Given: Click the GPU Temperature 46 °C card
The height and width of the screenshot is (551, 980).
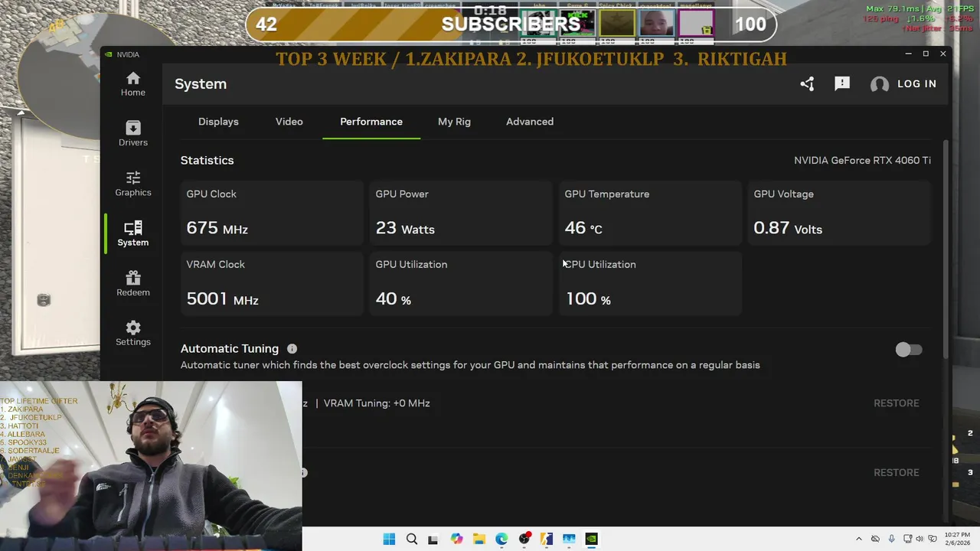Looking at the screenshot, I should coord(650,213).
